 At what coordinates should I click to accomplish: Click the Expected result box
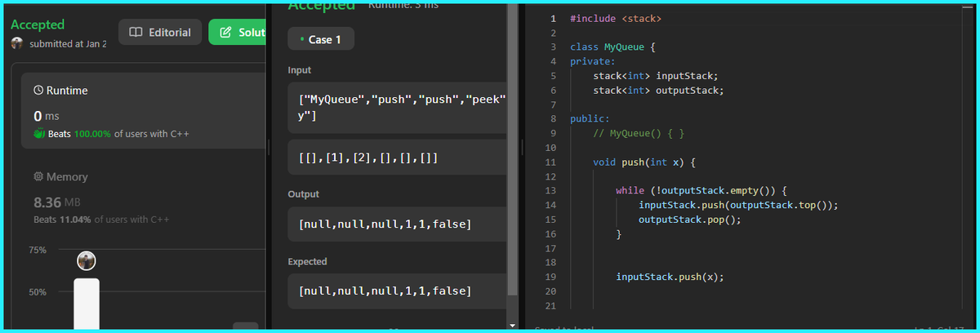398,291
